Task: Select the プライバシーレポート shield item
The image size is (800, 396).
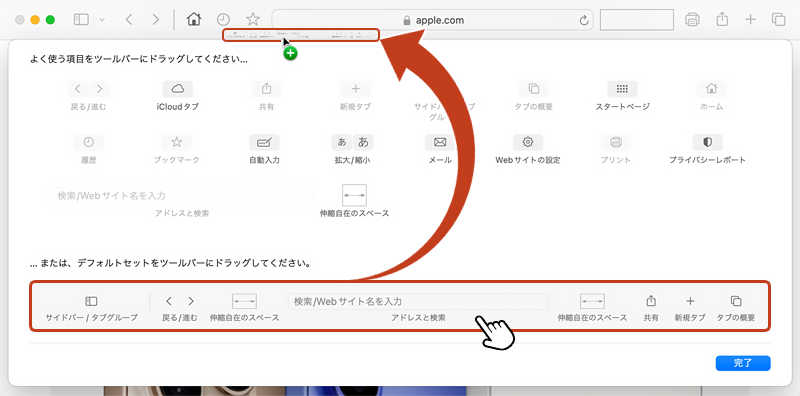Action: coord(707,149)
